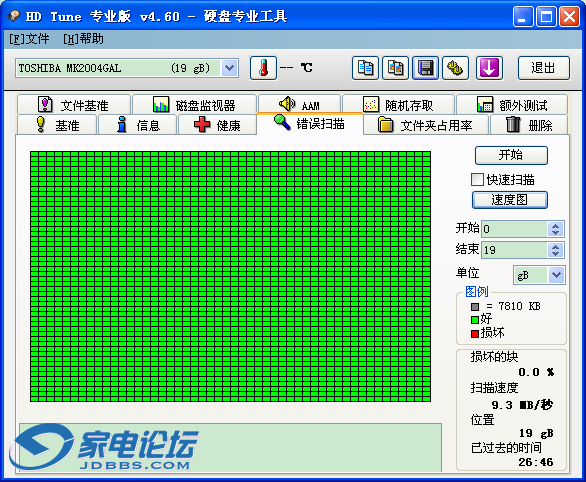The image size is (586, 482).
Task: Click the purple download arrow icon
Action: point(489,68)
